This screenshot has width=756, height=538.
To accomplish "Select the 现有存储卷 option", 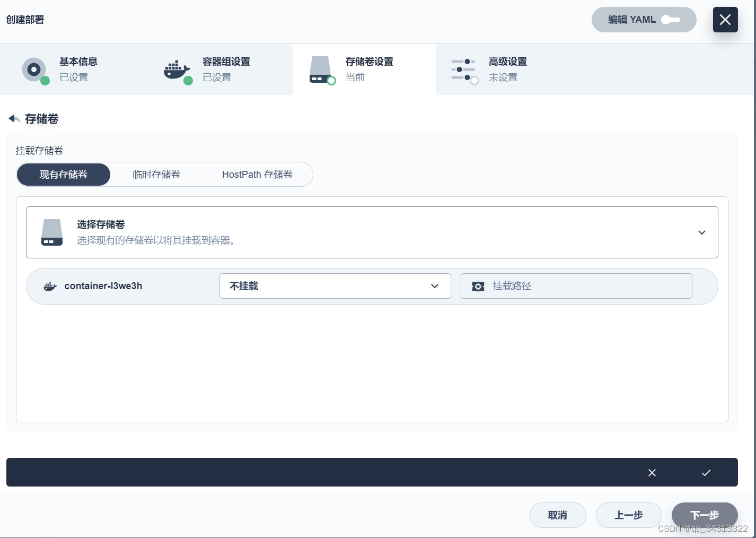I will coord(64,175).
